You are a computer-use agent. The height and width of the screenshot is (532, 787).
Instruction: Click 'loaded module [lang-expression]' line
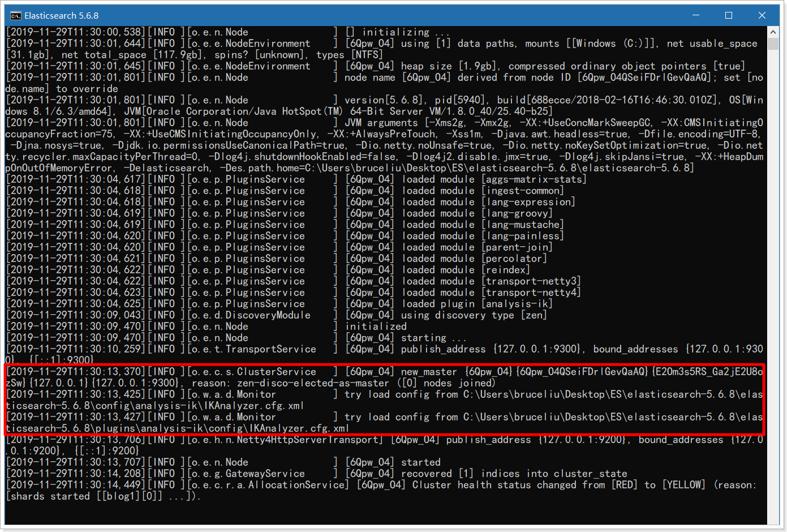(x=488, y=202)
